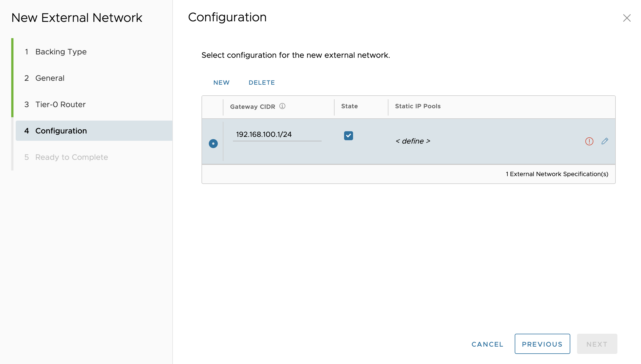Click the red error warning icon
Screen dimensions: 641x364
pos(589,141)
